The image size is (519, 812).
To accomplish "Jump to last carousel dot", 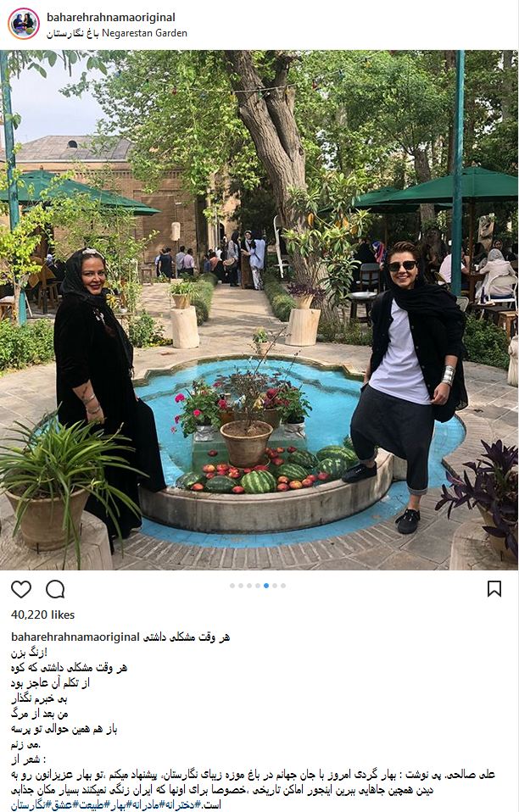I will coord(283,586).
